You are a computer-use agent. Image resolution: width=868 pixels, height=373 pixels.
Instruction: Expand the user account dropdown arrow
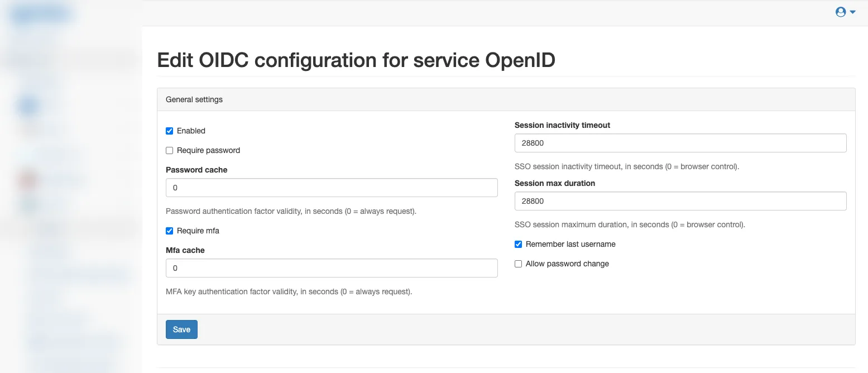coord(852,12)
